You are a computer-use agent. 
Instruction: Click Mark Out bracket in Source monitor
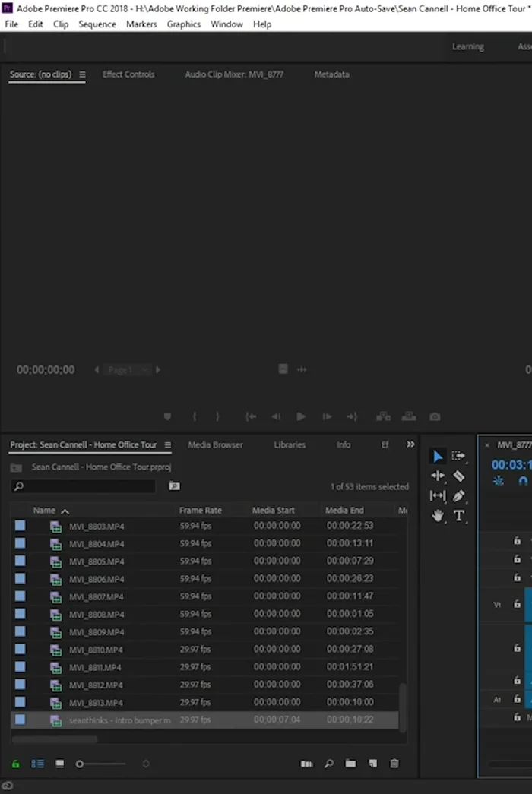pos(217,416)
